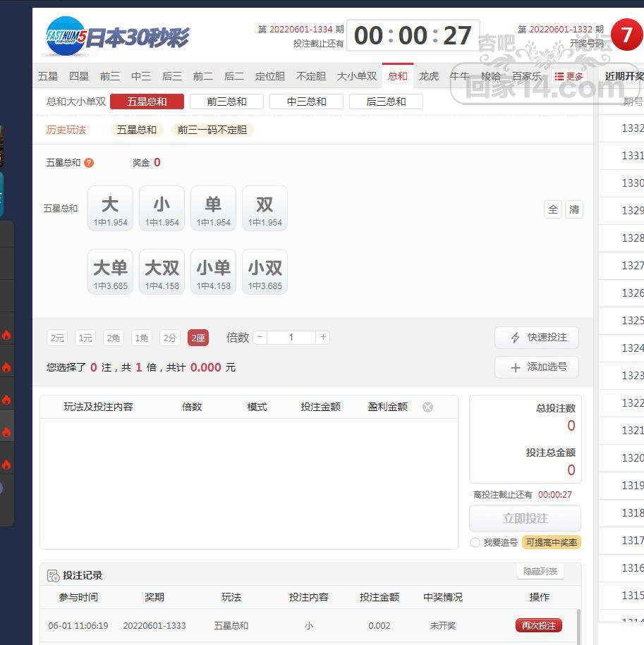Enable the 我要追号 radio option
This screenshot has width=644, height=645.
[x=475, y=543]
